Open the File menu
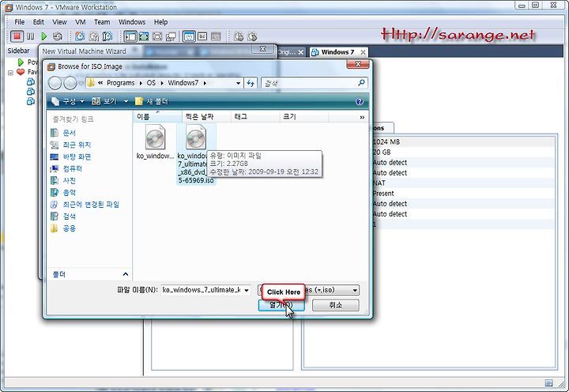 [20, 22]
